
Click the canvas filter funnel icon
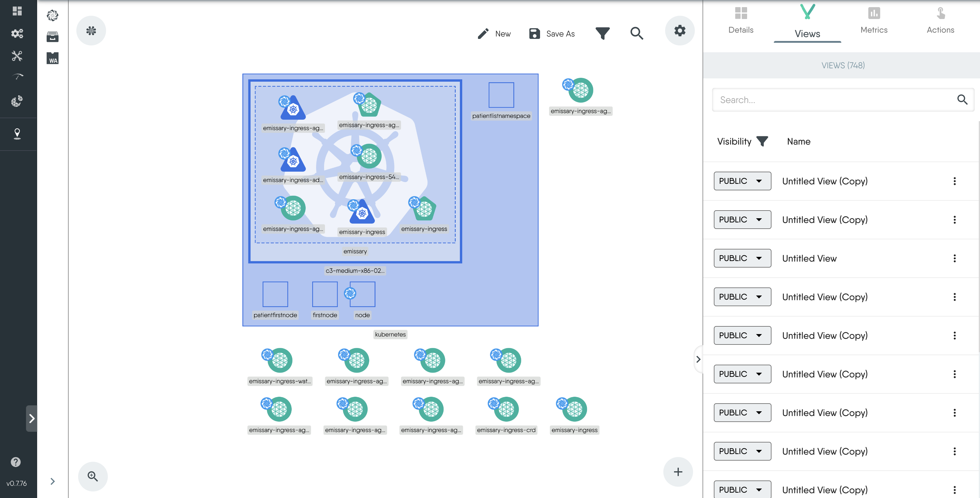coord(602,34)
